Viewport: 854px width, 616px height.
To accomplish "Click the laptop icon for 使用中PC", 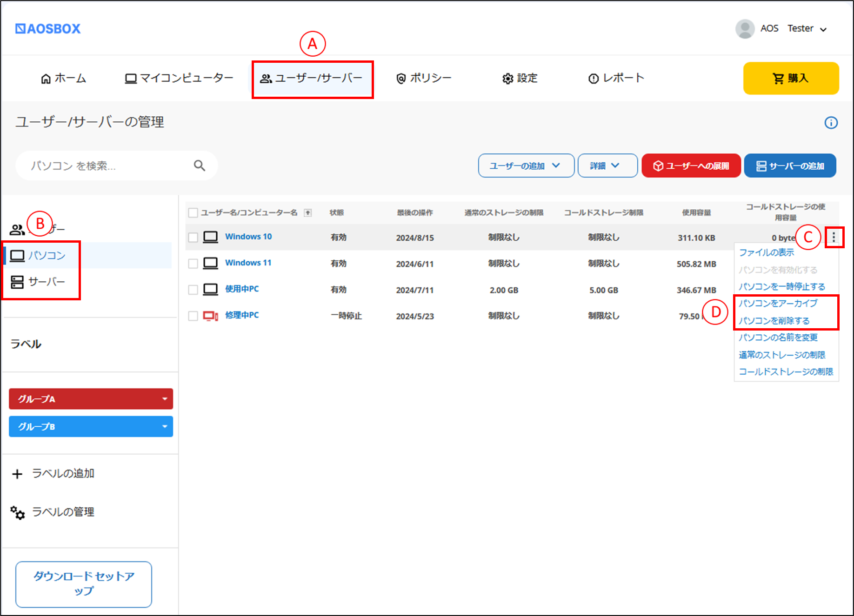I will coord(211,289).
